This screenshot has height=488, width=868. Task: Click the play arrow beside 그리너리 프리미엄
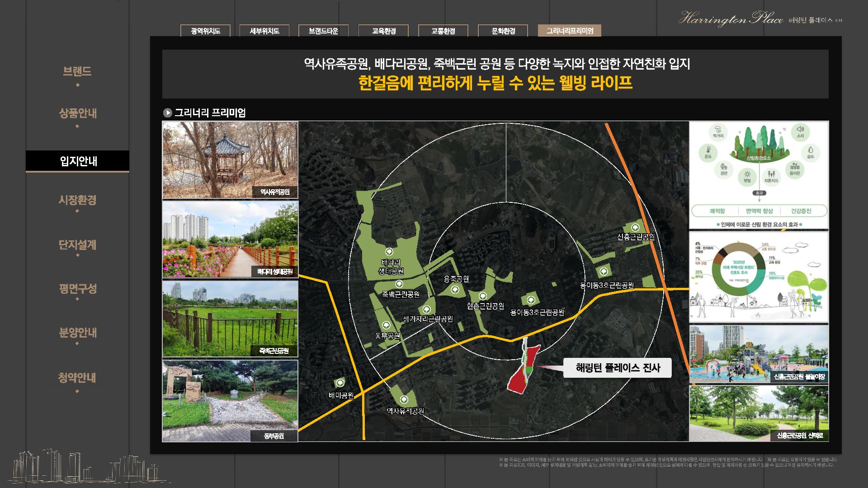coord(167,113)
